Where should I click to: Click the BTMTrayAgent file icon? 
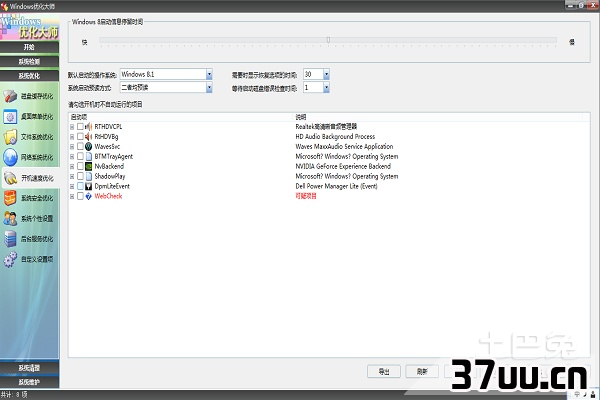[x=88, y=156]
